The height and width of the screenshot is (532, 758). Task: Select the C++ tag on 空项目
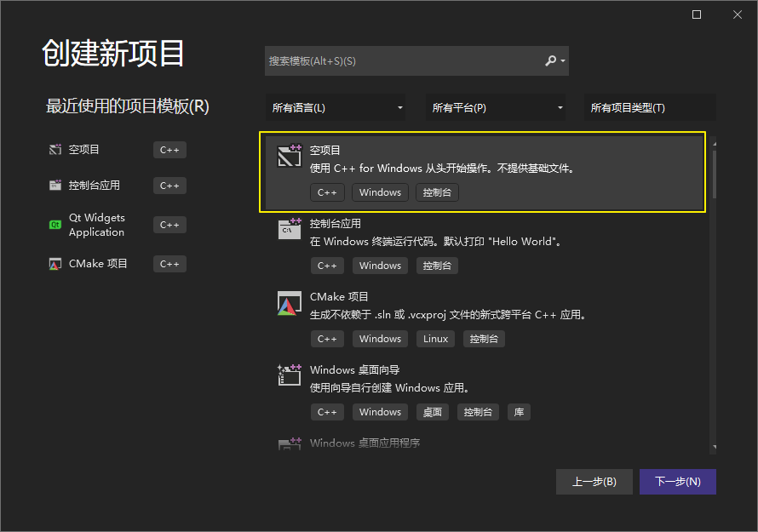327,192
